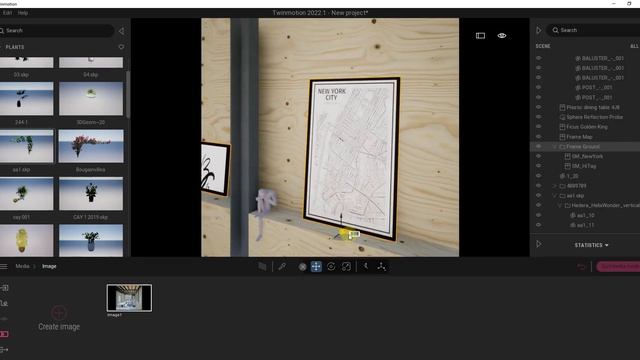Click the scene search magnifier icon

pyautogui.click(x=555, y=30)
